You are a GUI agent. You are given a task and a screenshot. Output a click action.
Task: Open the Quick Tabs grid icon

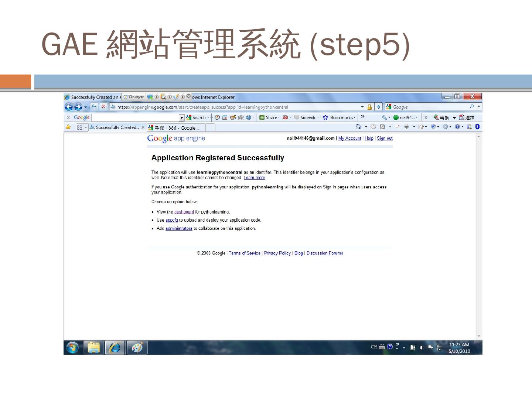point(79,127)
